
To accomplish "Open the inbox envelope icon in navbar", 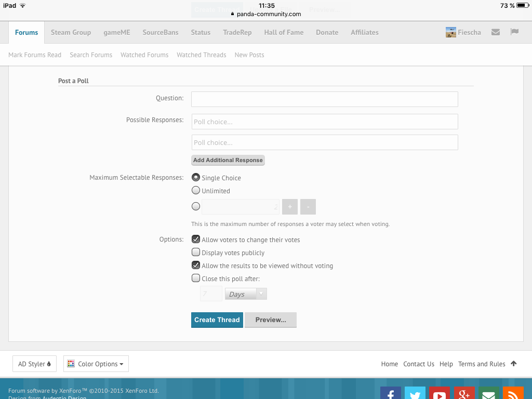I will coord(496,32).
